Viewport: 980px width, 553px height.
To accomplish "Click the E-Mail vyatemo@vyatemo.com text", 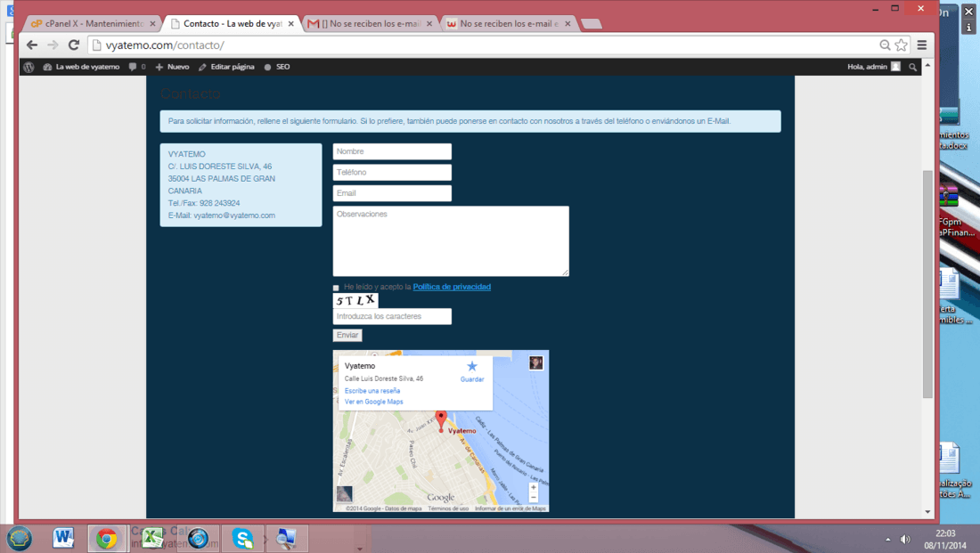I will click(221, 216).
